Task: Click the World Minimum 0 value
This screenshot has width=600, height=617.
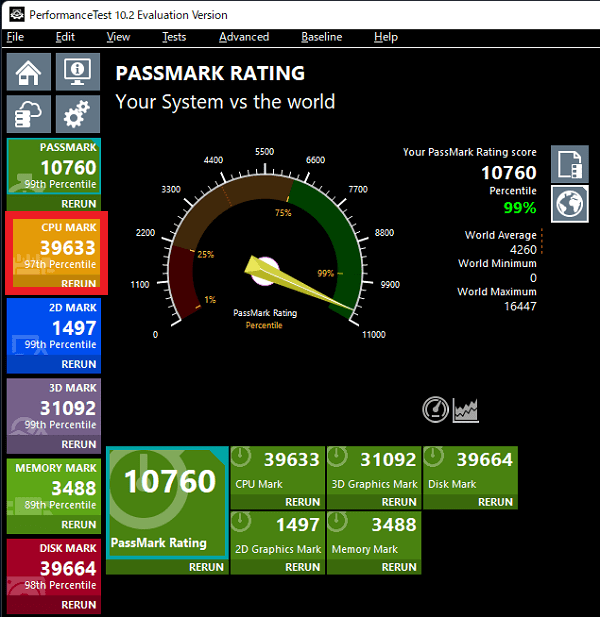Action: pyautogui.click(x=533, y=278)
